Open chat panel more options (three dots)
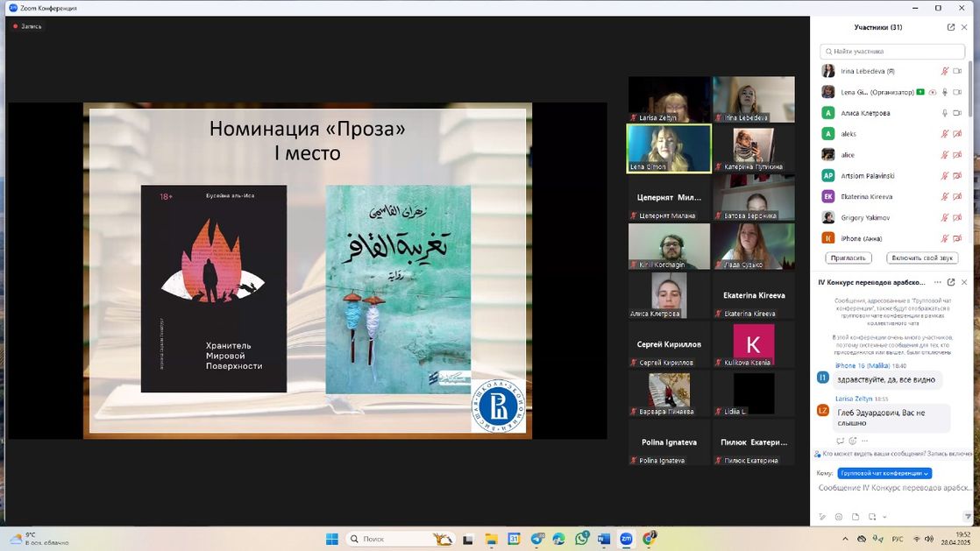The height and width of the screenshot is (551, 980). coord(938,282)
